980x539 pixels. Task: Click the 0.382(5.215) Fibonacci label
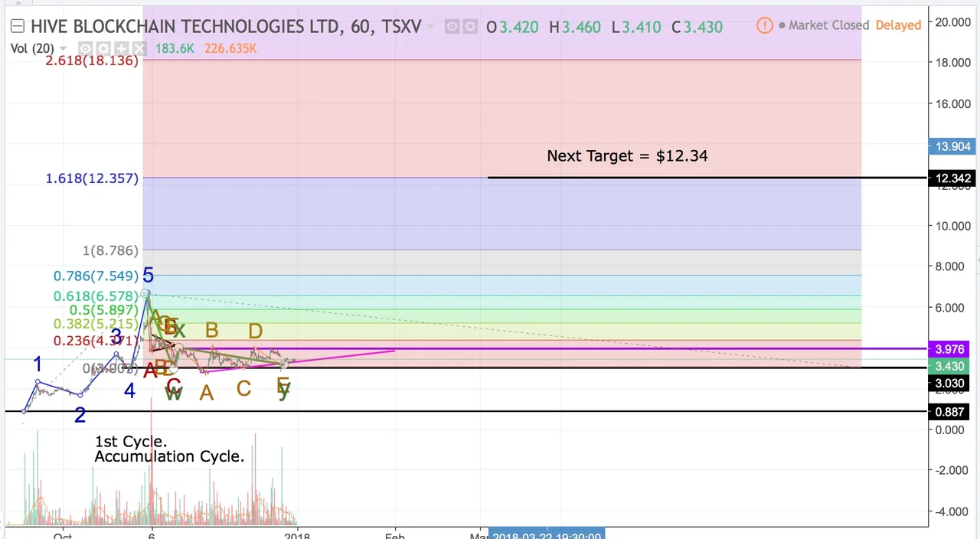coord(96,325)
